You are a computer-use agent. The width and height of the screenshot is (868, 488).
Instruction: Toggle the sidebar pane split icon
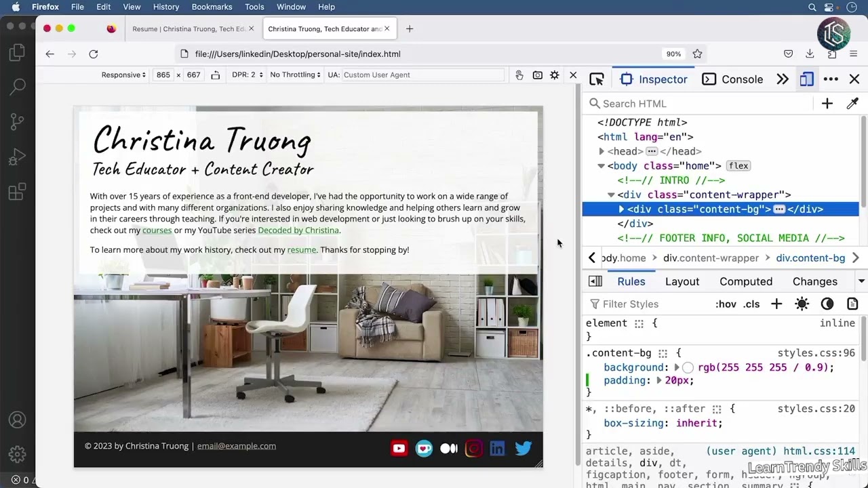pos(595,281)
